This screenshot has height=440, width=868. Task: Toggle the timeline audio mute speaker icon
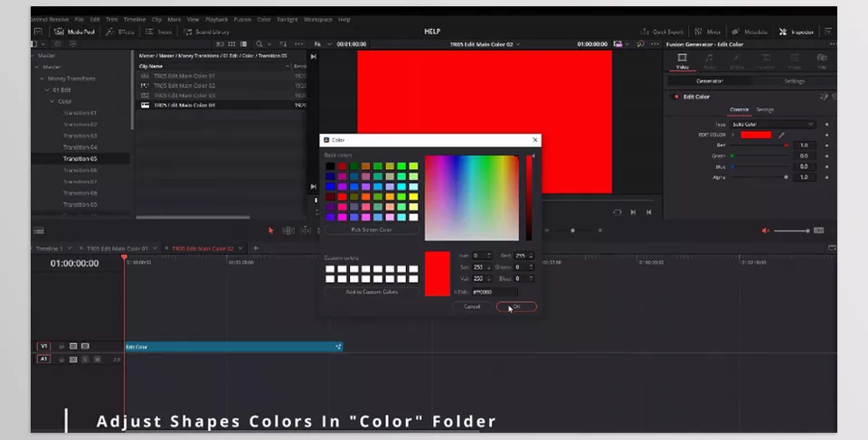point(766,230)
